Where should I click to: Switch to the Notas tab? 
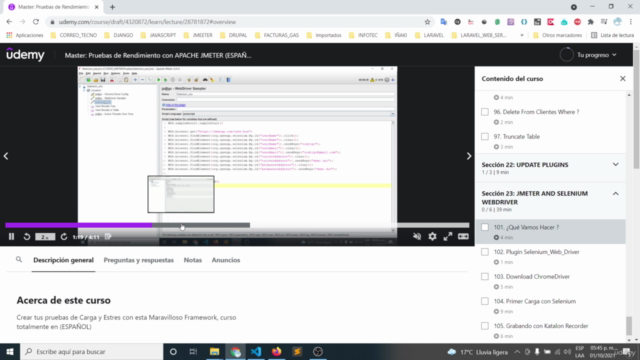[193, 260]
